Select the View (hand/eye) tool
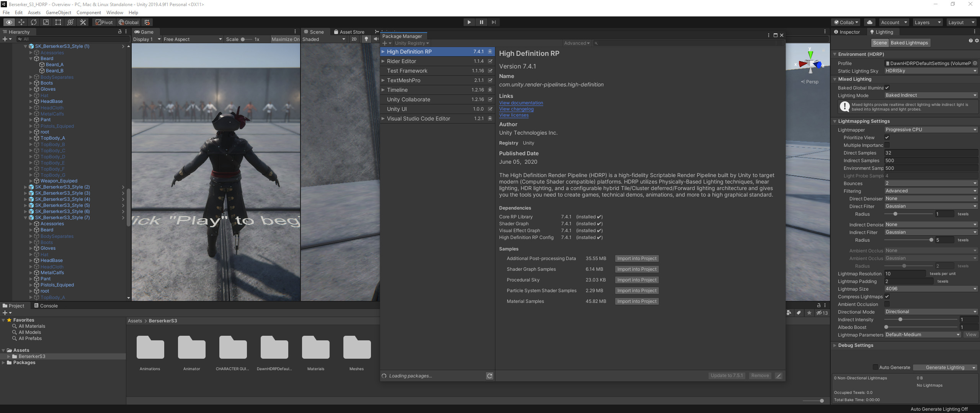Image resolution: width=980 pixels, height=413 pixels. (x=9, y=22)
